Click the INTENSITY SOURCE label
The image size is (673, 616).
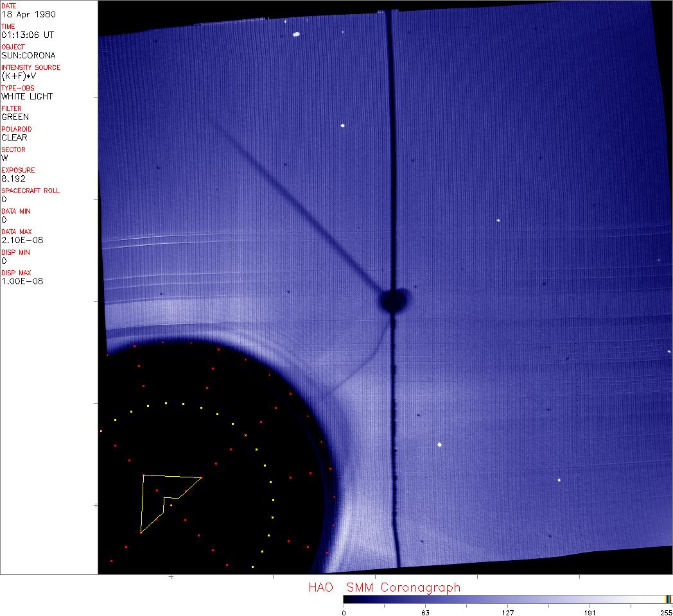(x=31, y=67)
